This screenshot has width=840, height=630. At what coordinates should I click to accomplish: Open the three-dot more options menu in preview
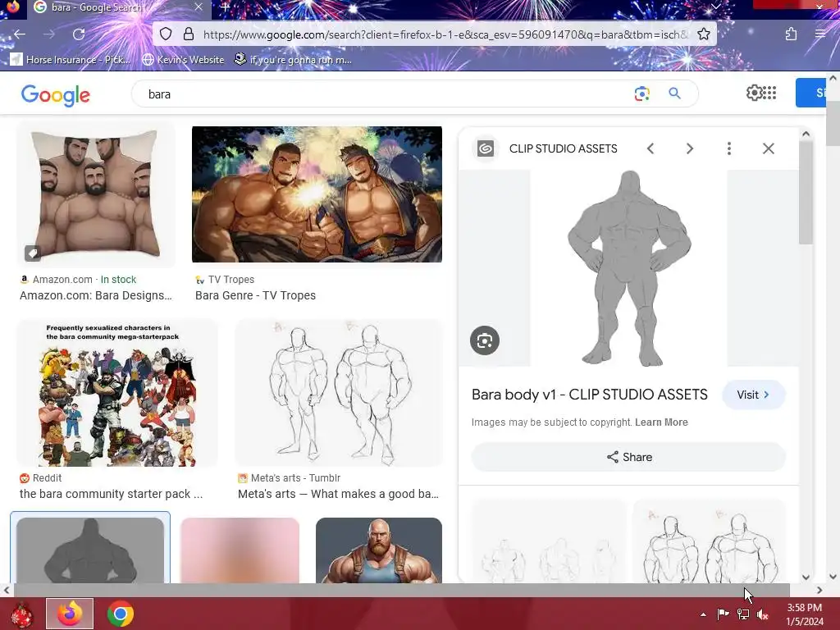point(729,148)
